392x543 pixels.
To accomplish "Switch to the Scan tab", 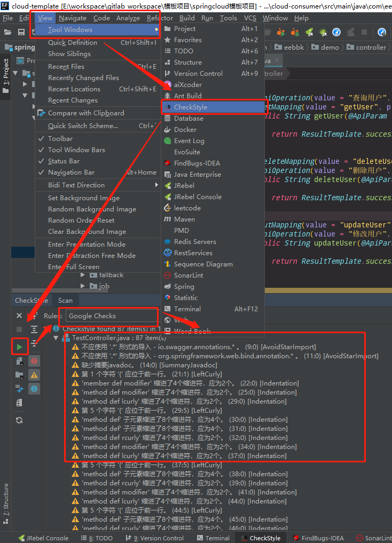I will click(x=65, y=301).
